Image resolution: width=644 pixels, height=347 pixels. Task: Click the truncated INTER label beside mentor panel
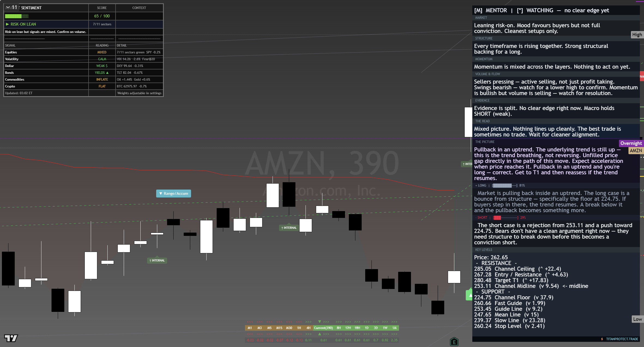[467, 164]
